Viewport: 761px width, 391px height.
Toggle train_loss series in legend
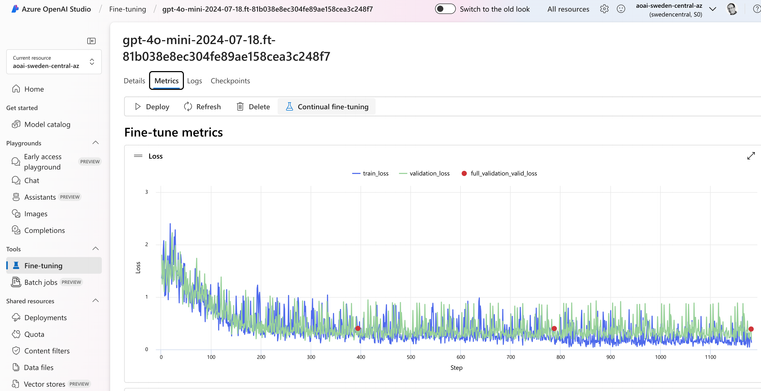[x=370, y=173]
